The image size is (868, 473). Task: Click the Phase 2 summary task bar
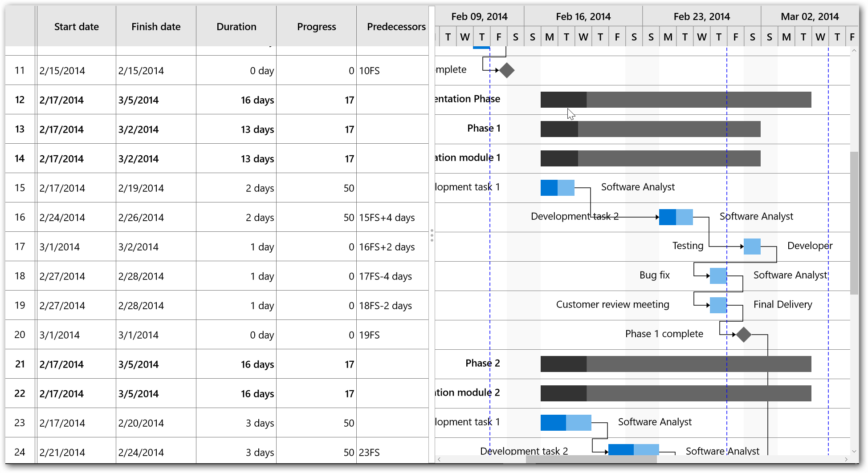pos(676,364)
